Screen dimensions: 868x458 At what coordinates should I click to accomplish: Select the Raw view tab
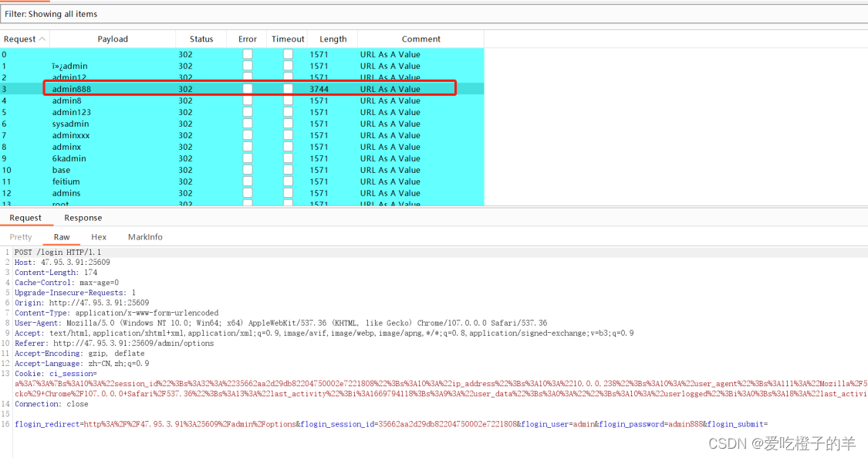point(62,237)
